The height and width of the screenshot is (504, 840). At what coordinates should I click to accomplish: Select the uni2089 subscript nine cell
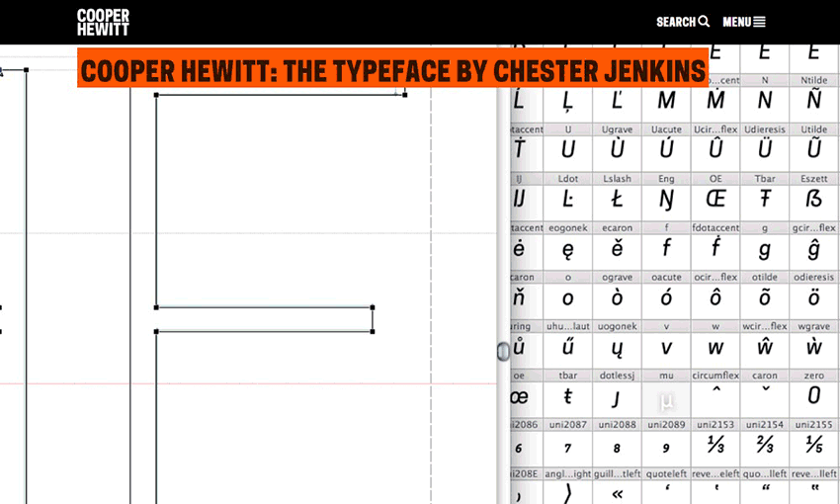[666, 445]
